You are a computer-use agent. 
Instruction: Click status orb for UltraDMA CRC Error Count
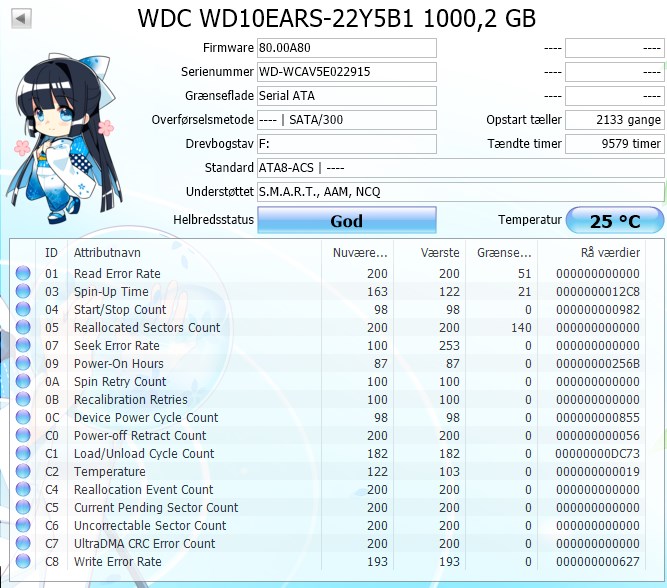pos(23,543)
